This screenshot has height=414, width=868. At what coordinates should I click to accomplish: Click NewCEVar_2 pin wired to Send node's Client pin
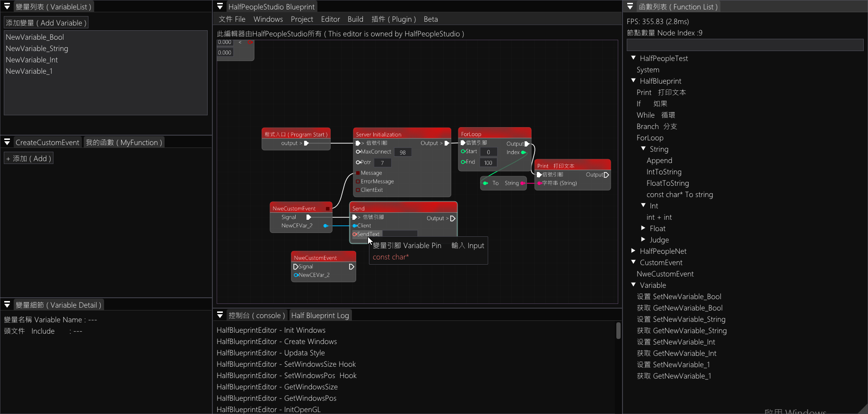click(x=325, y=226)
